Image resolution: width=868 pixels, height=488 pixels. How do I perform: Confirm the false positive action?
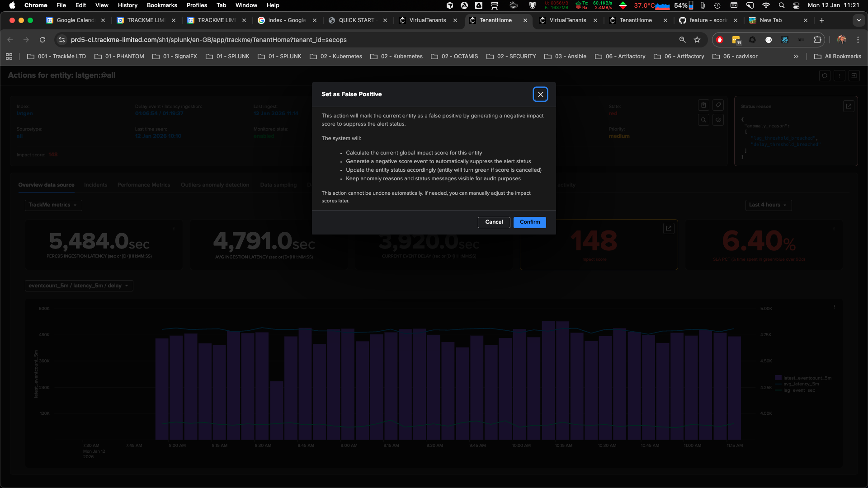(x=529, y=222)
